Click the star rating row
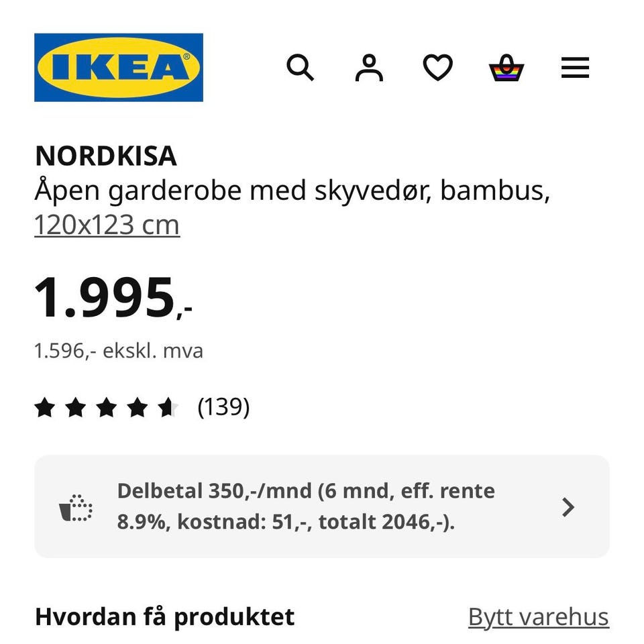Viewport: 644px width, 644px height. 106,407
